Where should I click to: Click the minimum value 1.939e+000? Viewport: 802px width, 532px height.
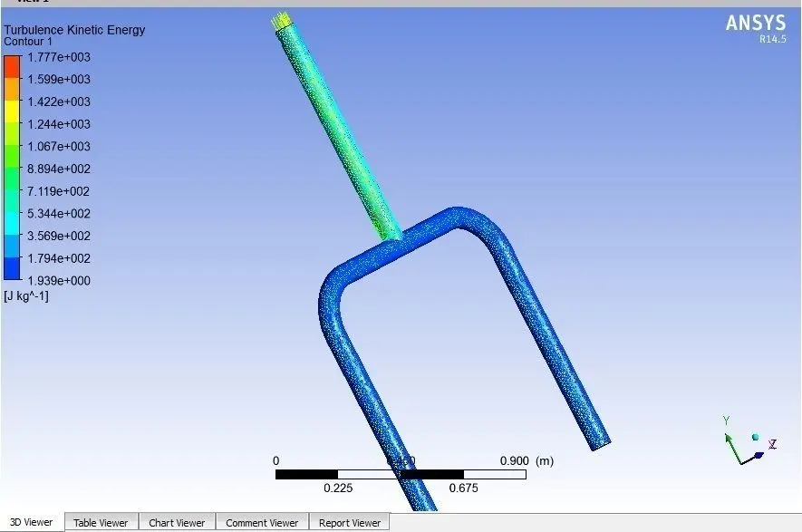[x=59, y=281]
